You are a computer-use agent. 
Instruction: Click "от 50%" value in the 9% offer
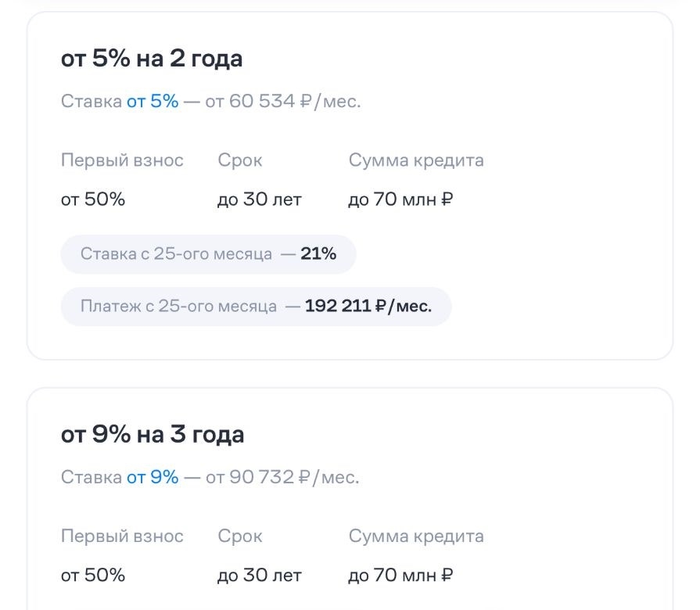pyautogui.click(x=93, y=576)
